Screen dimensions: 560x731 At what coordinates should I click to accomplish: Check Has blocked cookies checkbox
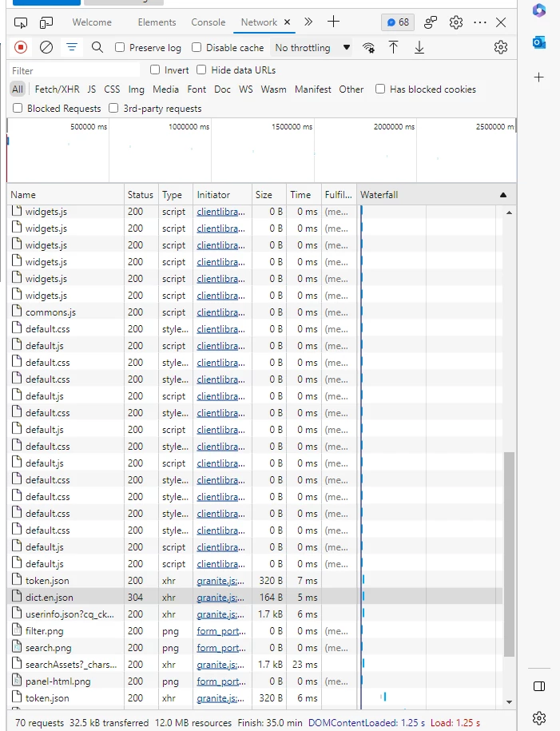[x=380, y=89]
